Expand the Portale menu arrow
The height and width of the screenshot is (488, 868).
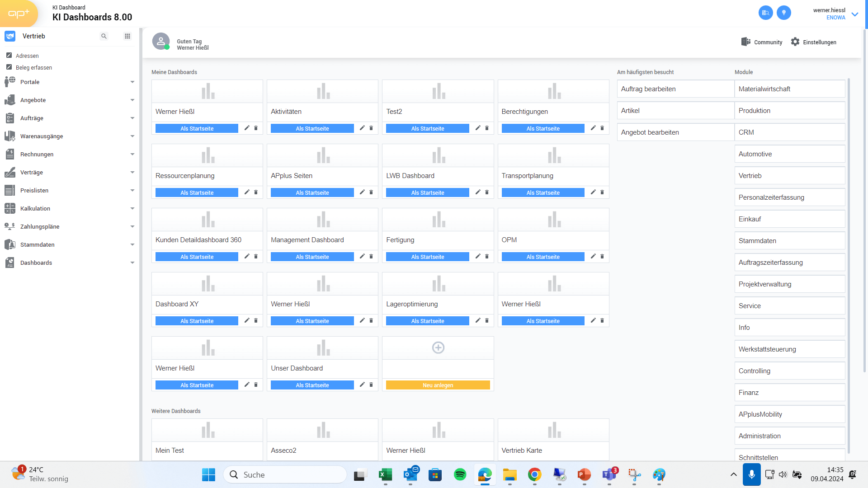[132, 82]
